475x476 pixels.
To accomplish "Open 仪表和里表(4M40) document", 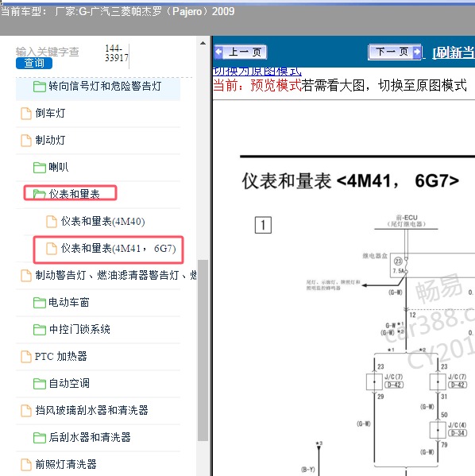I will [103, 221].
